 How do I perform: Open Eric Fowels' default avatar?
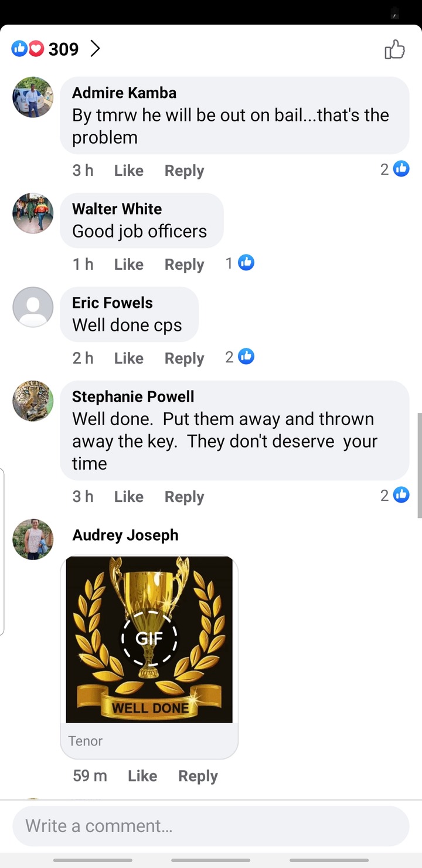coord(33,307)
